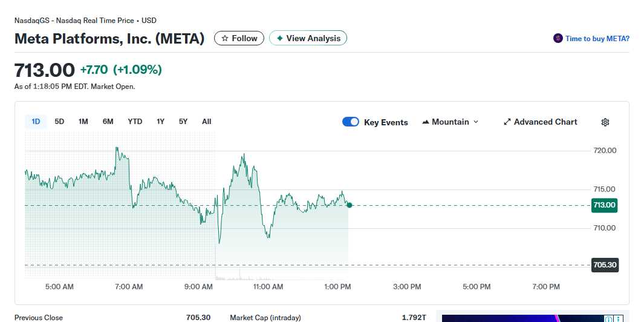Click the purple avatar icon beside 'Time to buy META?'

click(x=558, y=39)
